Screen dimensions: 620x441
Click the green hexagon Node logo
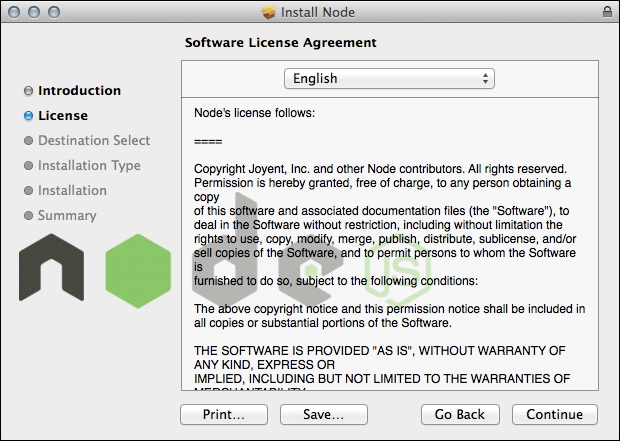138,271
